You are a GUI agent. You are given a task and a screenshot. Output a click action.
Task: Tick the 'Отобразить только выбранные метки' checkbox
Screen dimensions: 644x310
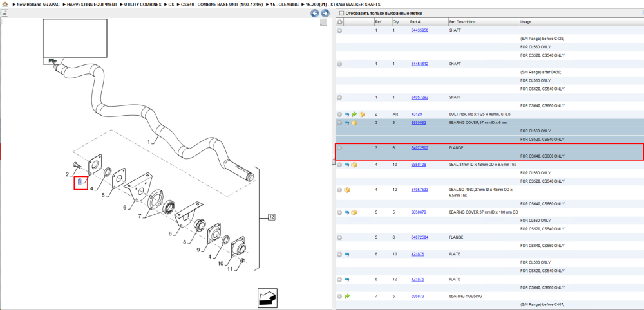pyautogui.click(x=341, y=13)
